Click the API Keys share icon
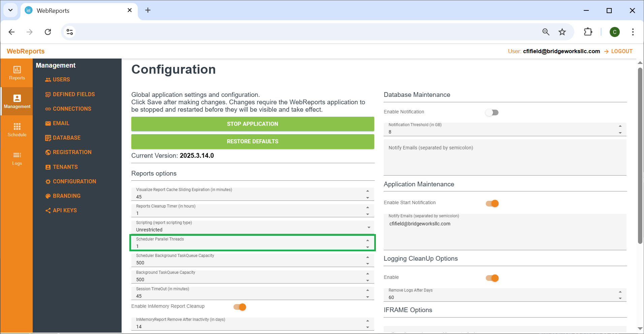The height and width of the screenshot is (334, 644). pyautogui.click(x=48, y=211)
